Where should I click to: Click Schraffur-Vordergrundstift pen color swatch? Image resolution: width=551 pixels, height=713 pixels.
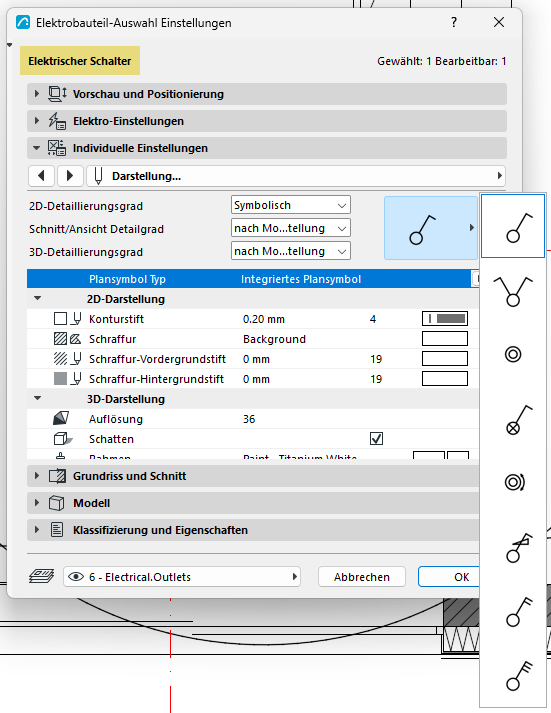(x=445, y=359)
